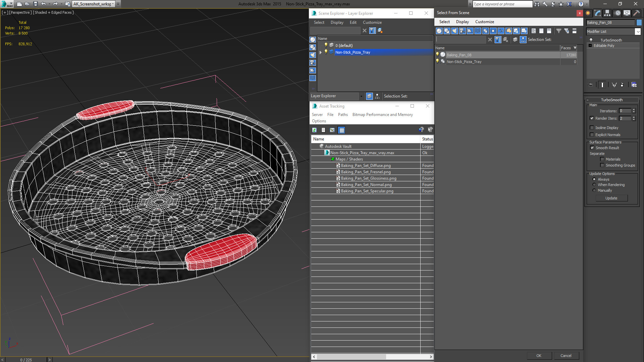Click Select Invert icon in Select From Scene
Viewport: 644px width, 362px height.
pyautogui.click(x=549, y=31)
